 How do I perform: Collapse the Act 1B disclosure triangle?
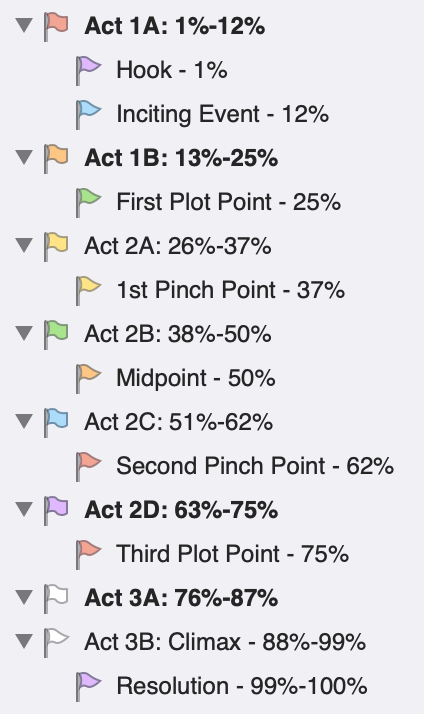click(24, 157)
